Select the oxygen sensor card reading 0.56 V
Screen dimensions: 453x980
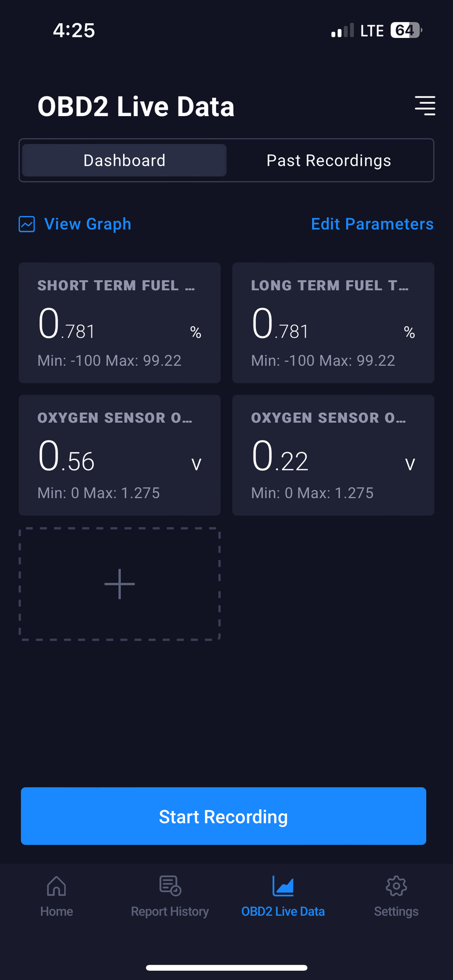120,455
